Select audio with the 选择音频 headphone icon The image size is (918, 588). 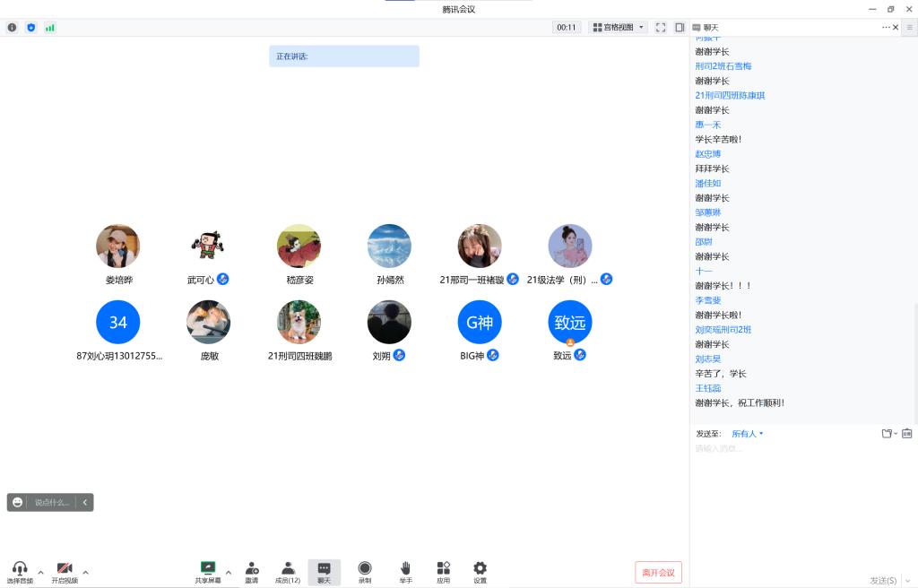(x=20, y=572)
